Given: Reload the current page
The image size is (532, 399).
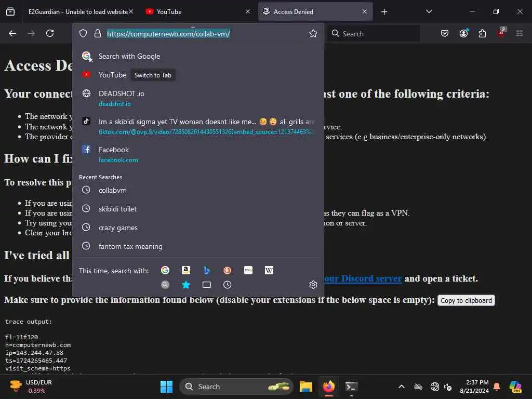Looking at the screenshot, I should click(50, 33).
